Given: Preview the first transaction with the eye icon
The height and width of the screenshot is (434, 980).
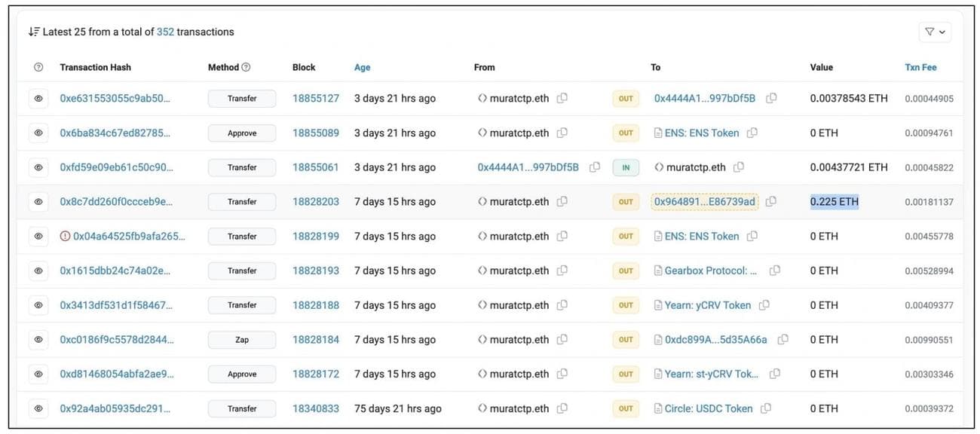Looking at the screenshot, I should coord(38,98).
